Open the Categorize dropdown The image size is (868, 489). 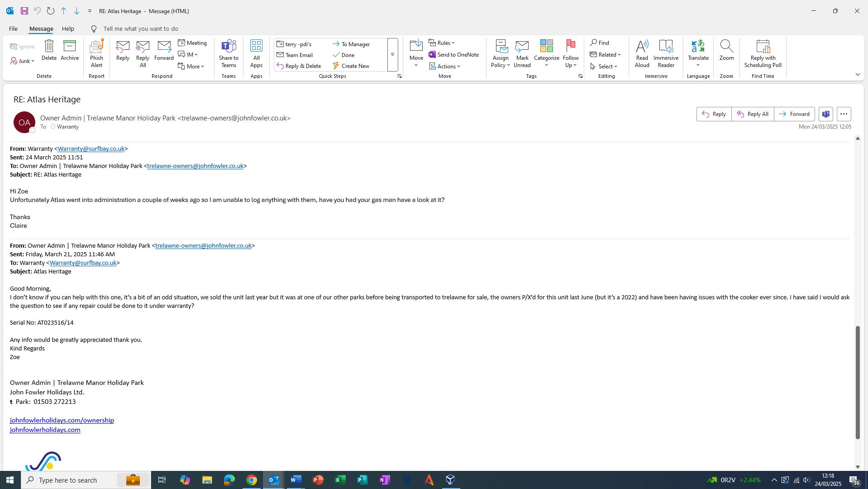point(547,53)
